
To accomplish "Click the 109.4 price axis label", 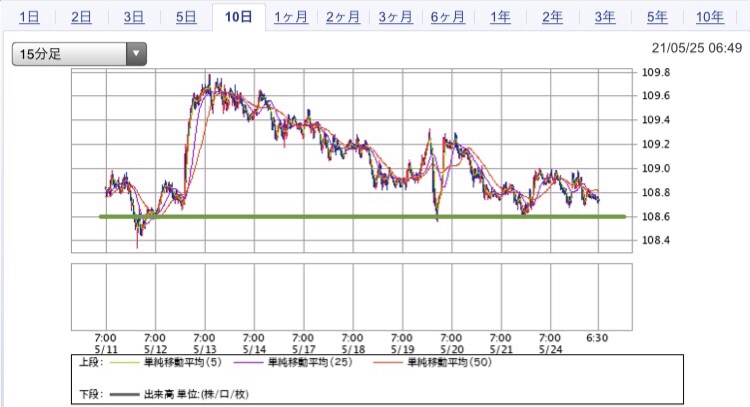I will click(656, 120).
